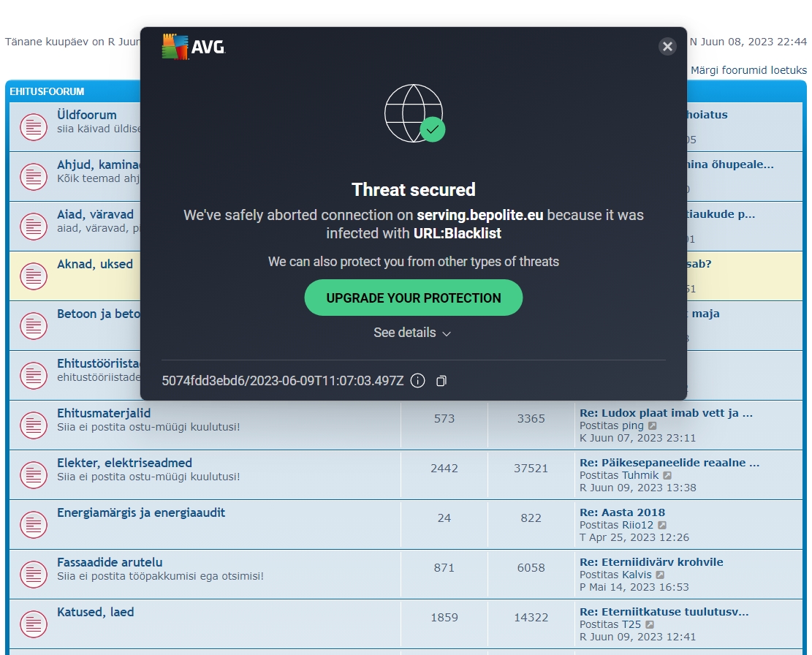Click the Katused, laed forum status icon

tap(34, 624)
